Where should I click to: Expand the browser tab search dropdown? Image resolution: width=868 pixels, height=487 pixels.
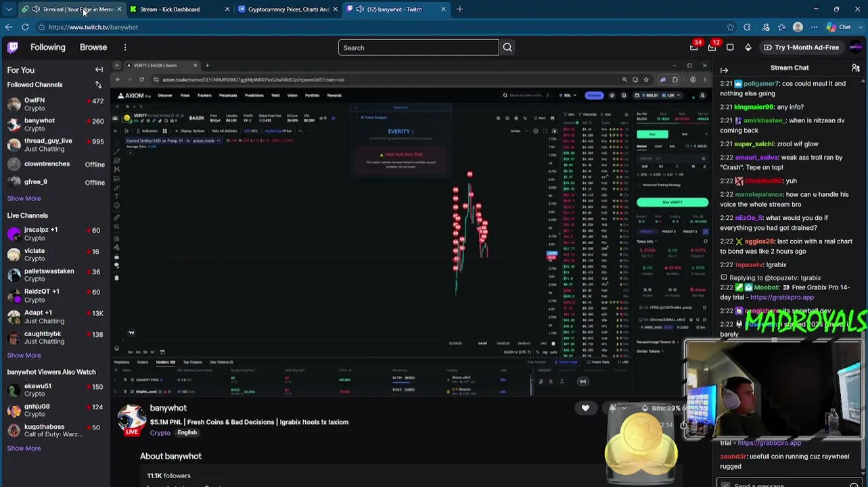click(x=9, y=9)
